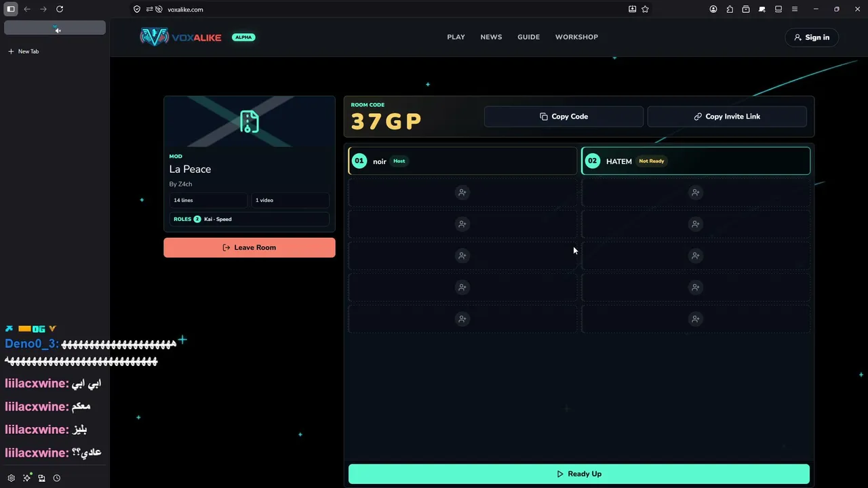Go forward to the next page
Viewport: 868px width, 488px height.
pyautogui.click(x=43, y=9)
